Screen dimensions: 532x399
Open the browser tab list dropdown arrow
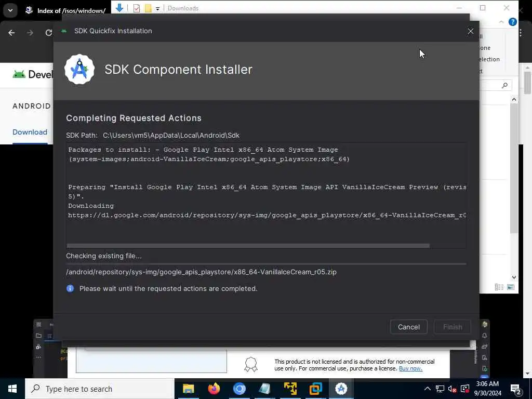click(x=10, y=10)
